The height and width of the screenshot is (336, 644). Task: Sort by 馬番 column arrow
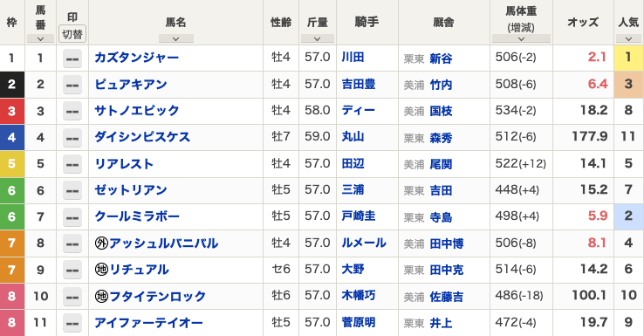pyautogui.click(x=40, y=38)
